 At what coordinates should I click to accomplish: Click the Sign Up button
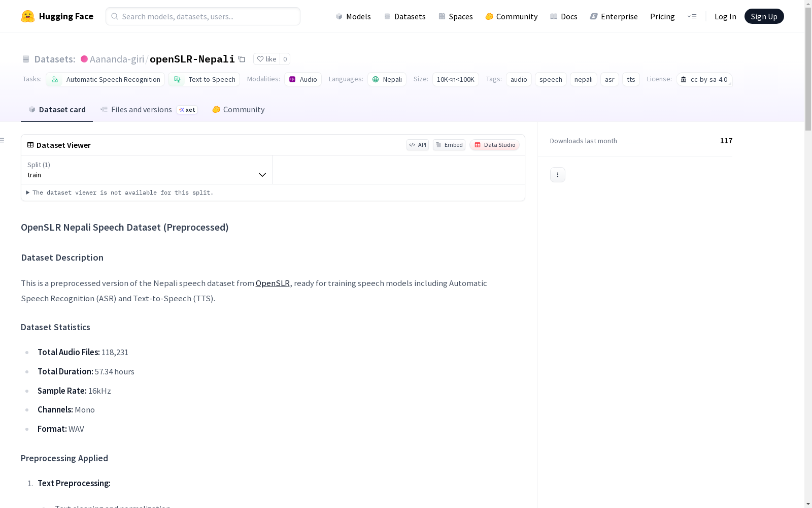click(764, 16)
